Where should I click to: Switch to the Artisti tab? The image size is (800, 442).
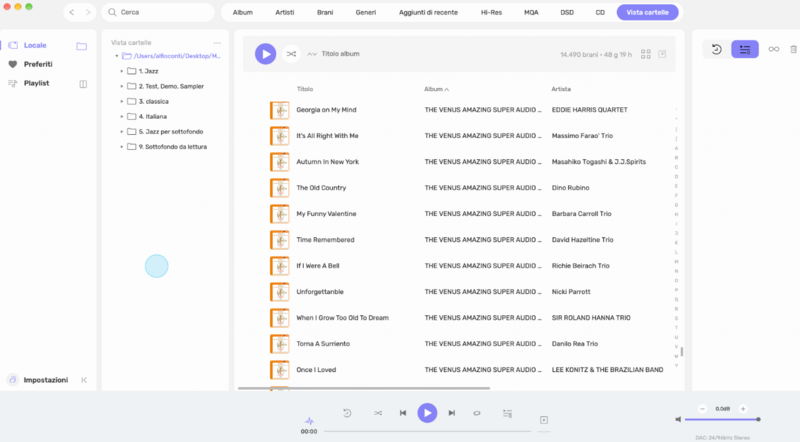285,12
